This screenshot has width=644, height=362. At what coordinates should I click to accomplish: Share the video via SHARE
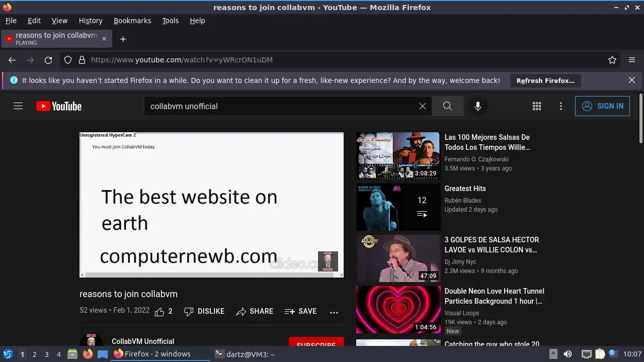pos(255,312)
